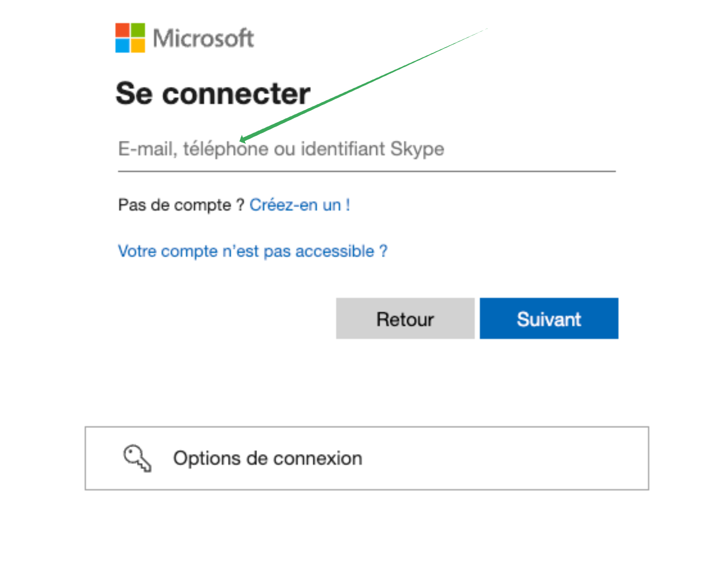Click the Microsoft four-color logo
This screenshot has width=707, height=588.
130,38
